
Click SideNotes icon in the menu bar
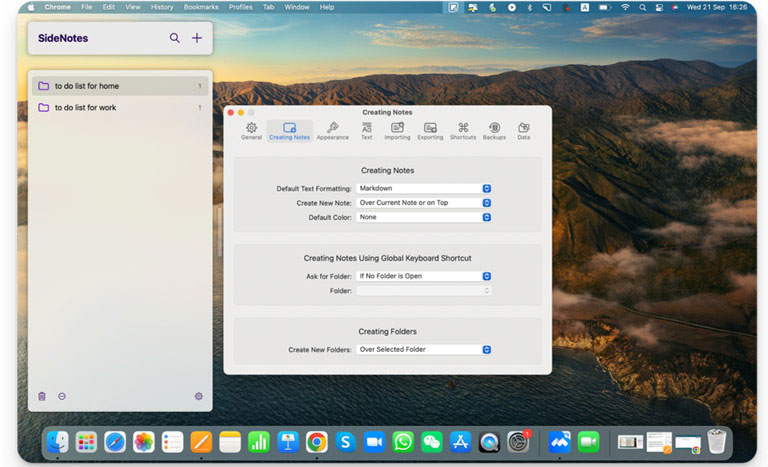click(x=453, y=7)
